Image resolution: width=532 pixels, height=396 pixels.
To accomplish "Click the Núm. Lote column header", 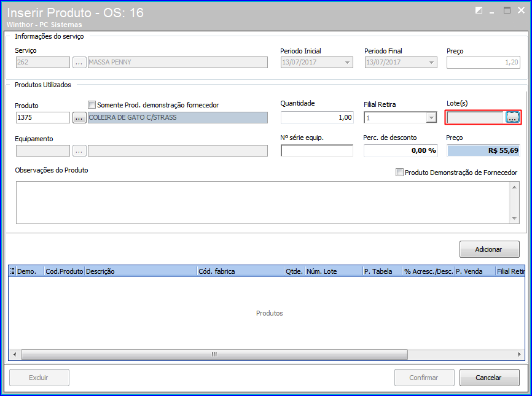I will (334, 271).
